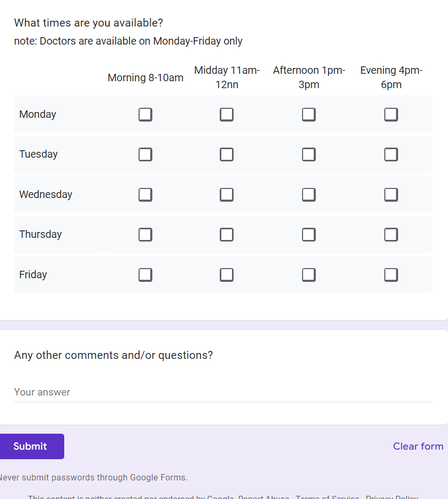Check Friday Morning 8-10am box
The image size is (448, 499).
(145, 275)
